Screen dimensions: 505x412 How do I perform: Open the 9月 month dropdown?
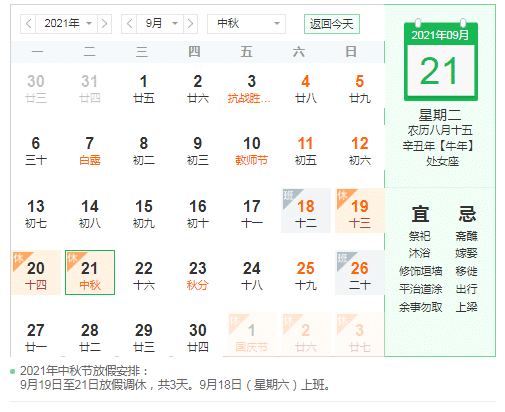pos(160,24)
